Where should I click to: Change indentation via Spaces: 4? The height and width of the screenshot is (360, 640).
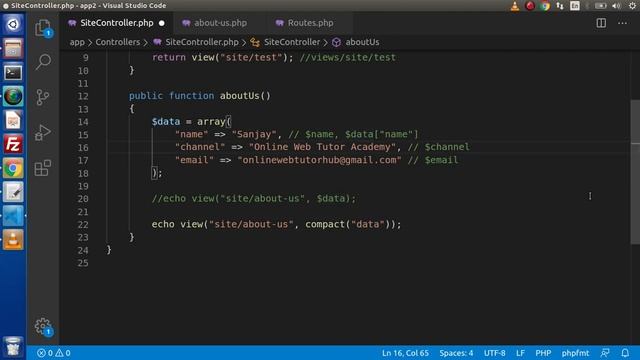click(x=456, y=353)
